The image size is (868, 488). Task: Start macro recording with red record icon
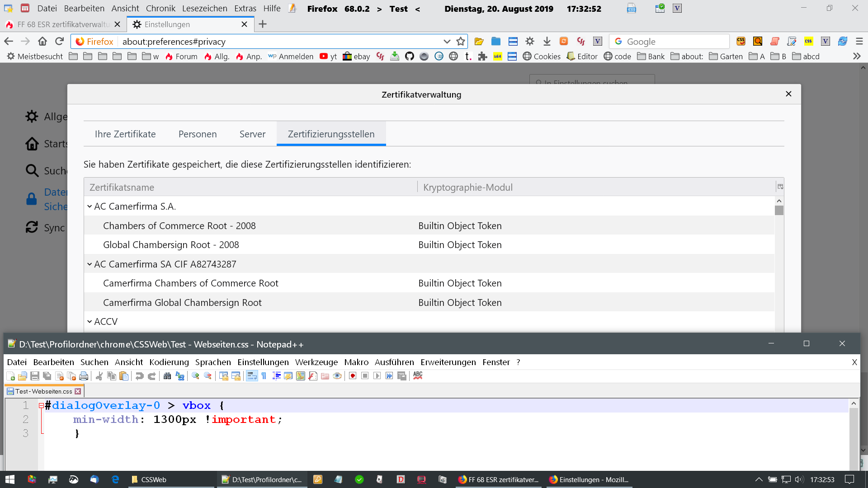[x=353, y=376]
